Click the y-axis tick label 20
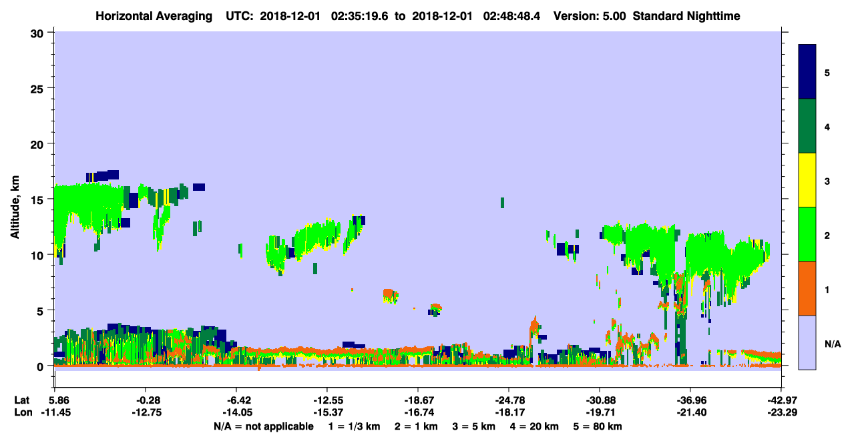 coord(39,144)
